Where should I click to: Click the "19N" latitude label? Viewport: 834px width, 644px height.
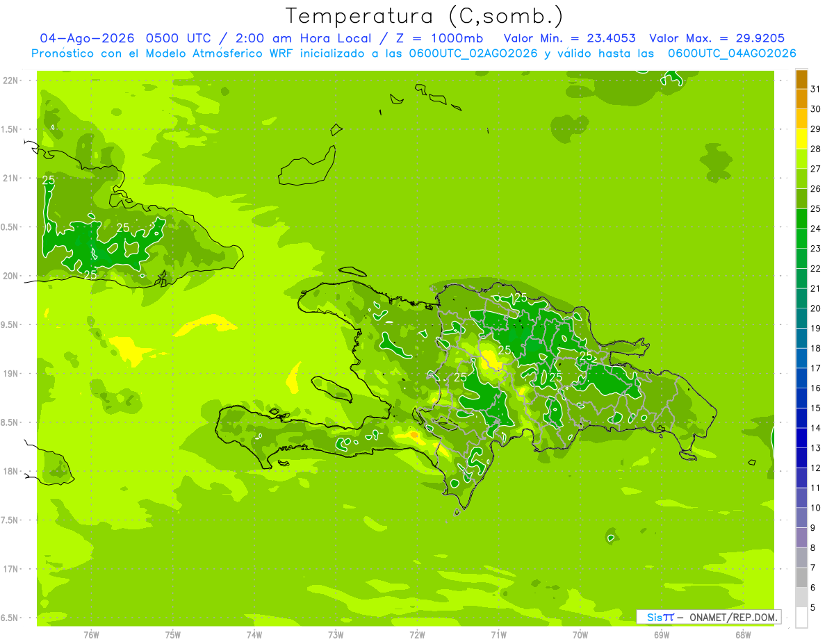tap(10, 374)
